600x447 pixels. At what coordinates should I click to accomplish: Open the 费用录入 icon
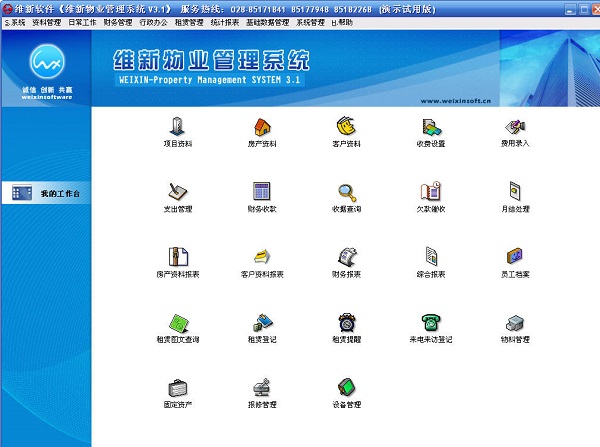(515, 127)
